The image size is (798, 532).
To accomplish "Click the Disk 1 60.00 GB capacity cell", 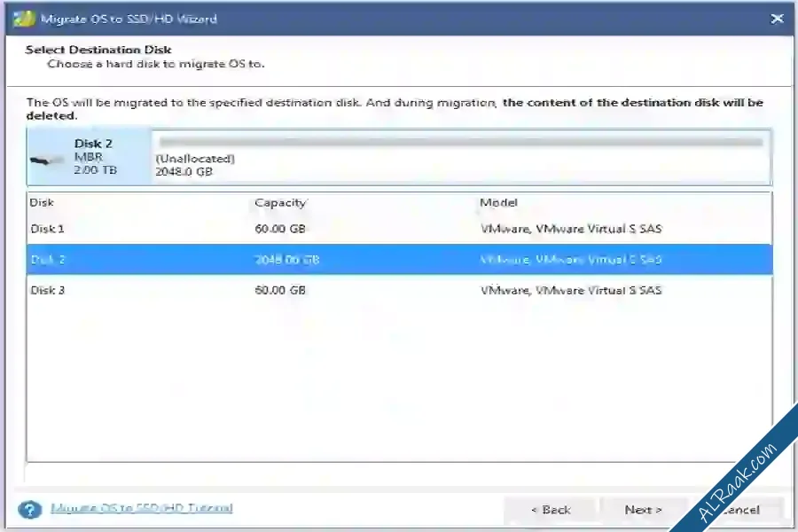I will click(280, 229).
